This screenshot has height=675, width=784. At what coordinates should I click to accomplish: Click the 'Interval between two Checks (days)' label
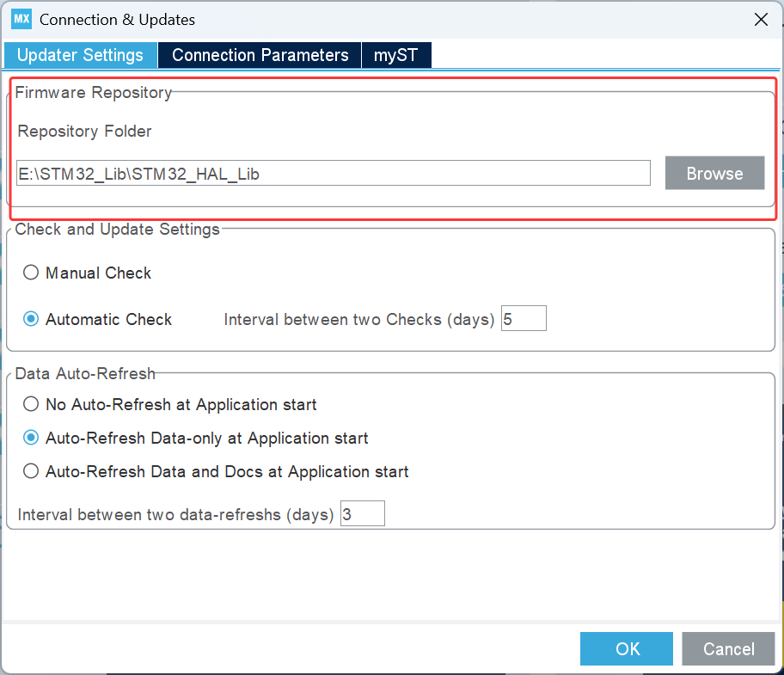[359, 319]
